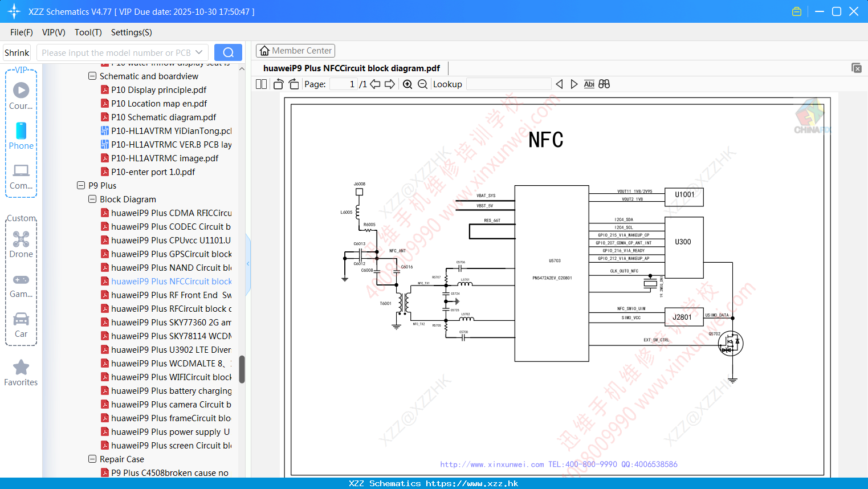868x489 pixels.
Task: Open P10 Location map en.pdf
Action: [159, 103]
